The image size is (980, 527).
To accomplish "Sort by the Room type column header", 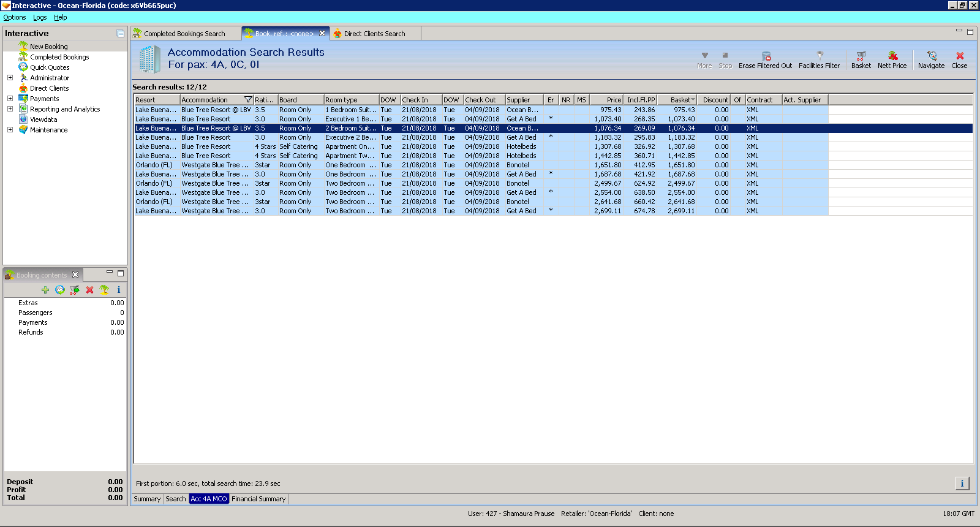I will 352,100.
